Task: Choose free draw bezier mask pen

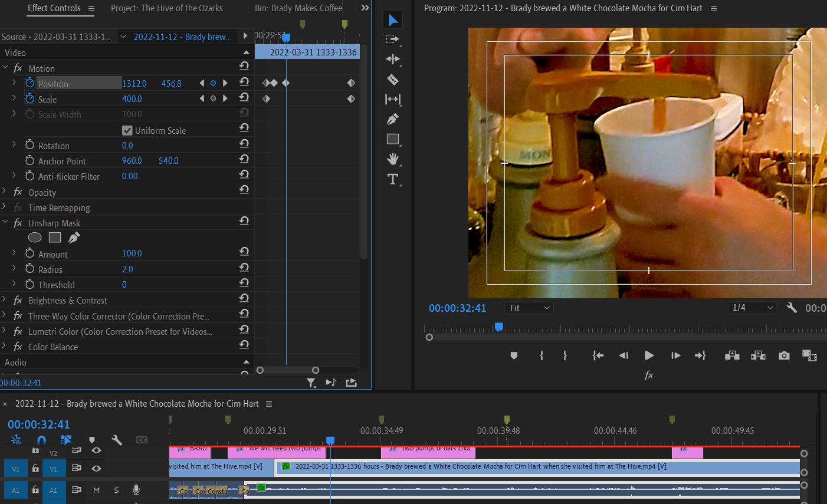Action: [74, 238]
